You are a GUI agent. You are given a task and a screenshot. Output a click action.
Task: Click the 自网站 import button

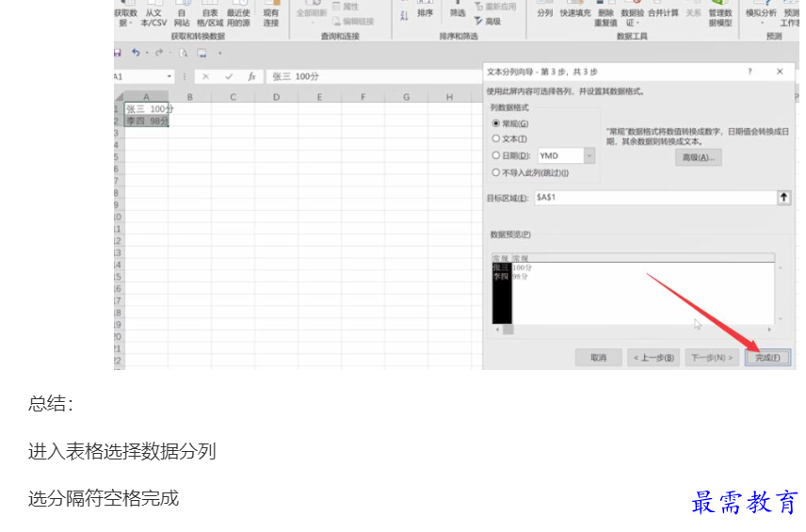[182, 14]
